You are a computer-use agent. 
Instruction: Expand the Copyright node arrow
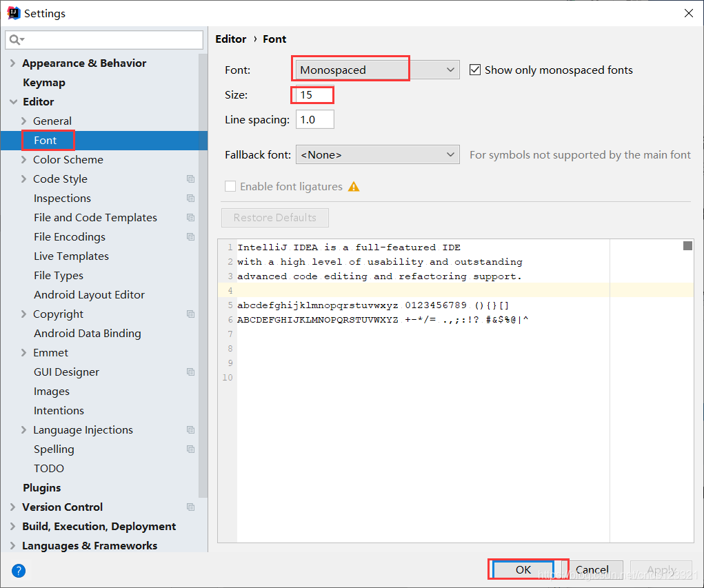point(24,314)
